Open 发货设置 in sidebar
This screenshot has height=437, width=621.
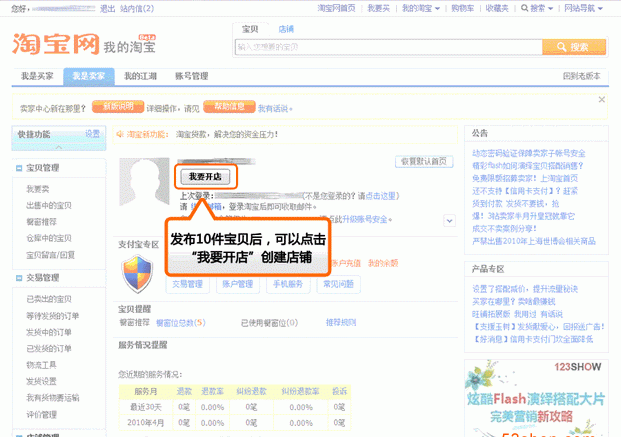point(41,382)
